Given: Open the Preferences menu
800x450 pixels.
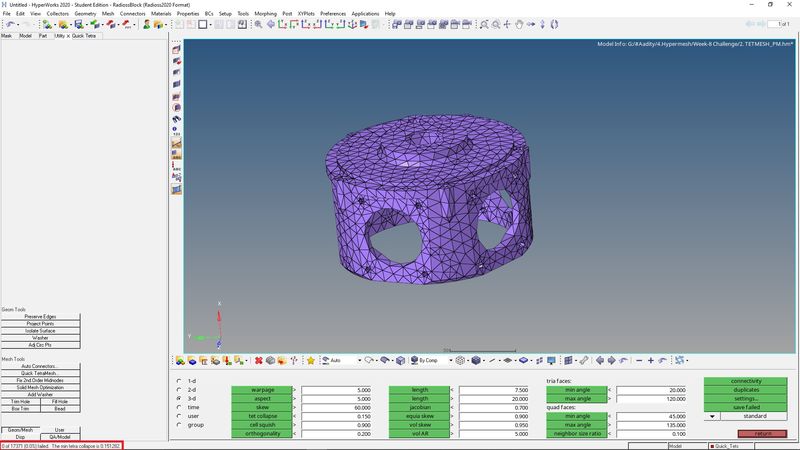Looking at the screenshot, I should point(333,14).
